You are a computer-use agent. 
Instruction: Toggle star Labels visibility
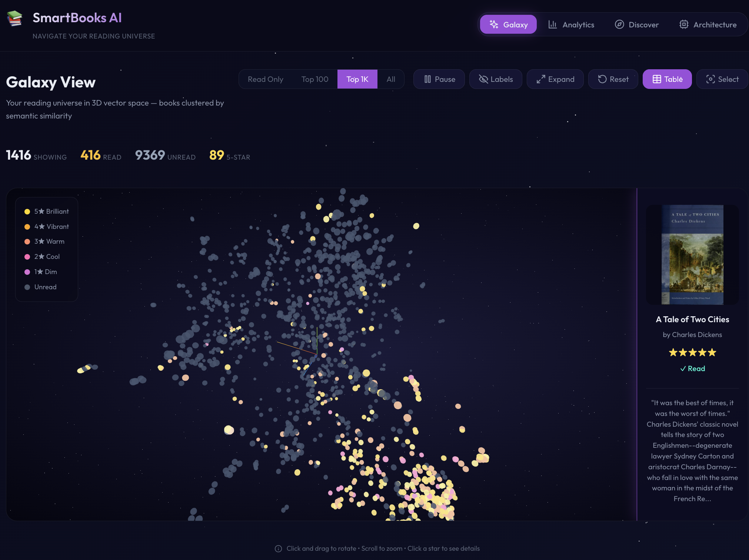click(496, 79)
